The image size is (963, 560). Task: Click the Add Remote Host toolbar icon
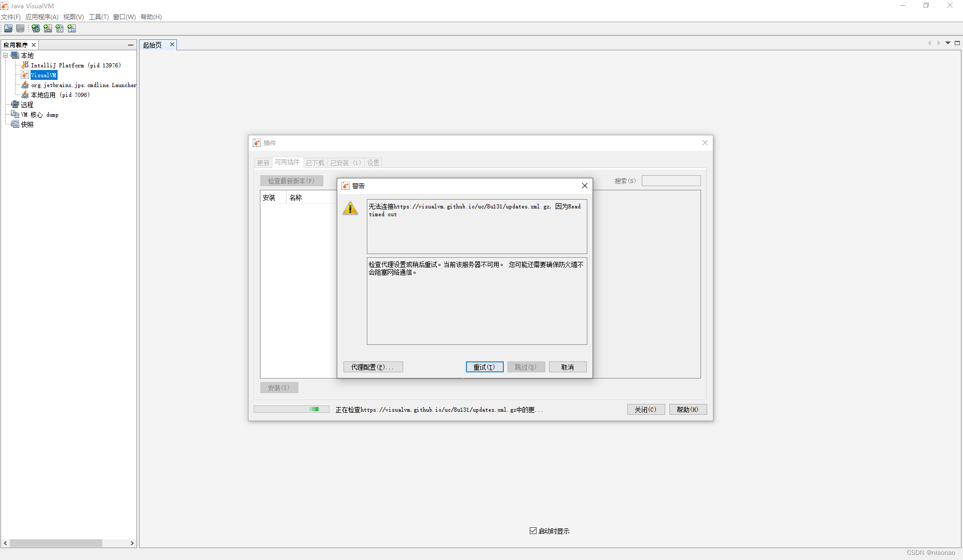(x=35, y=29)
